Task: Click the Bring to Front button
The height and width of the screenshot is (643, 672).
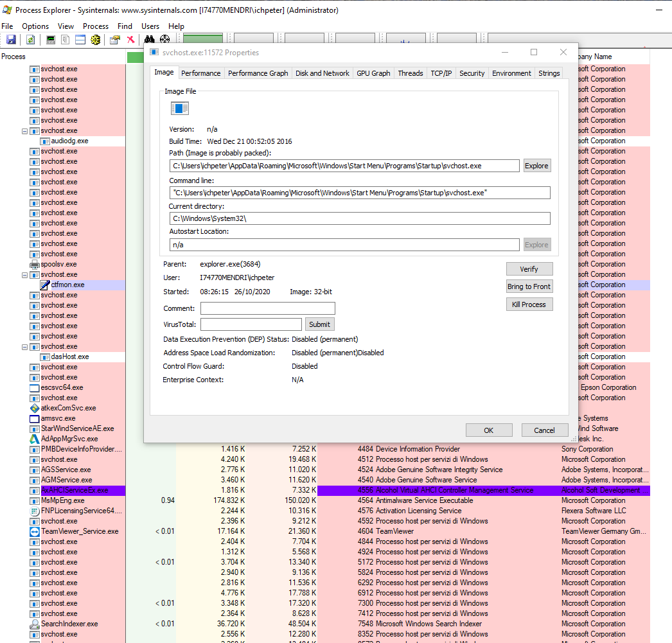Action: (x=529, y=286)
